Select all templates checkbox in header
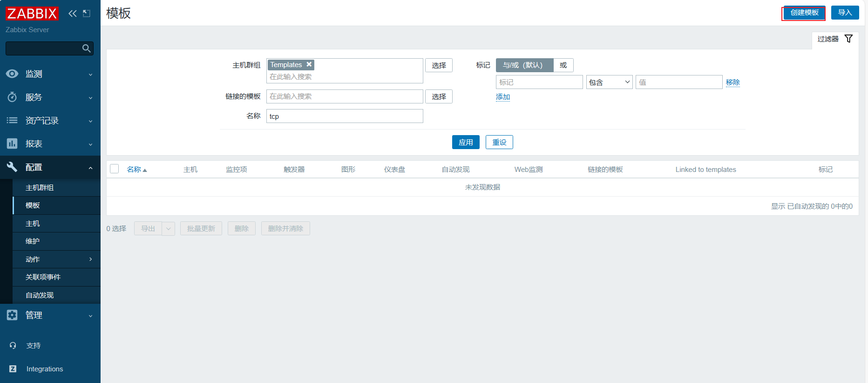The image size is (868, 383). click(115, 169)
